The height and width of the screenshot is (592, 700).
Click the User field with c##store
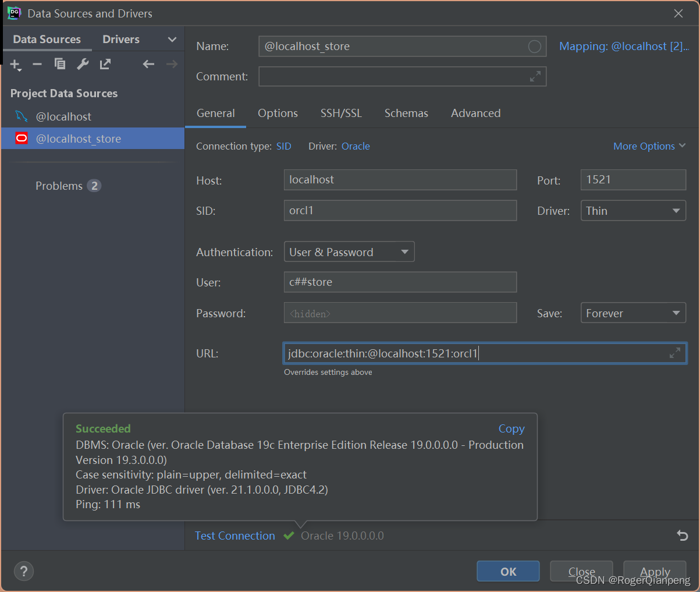click(x=400, y=282)
